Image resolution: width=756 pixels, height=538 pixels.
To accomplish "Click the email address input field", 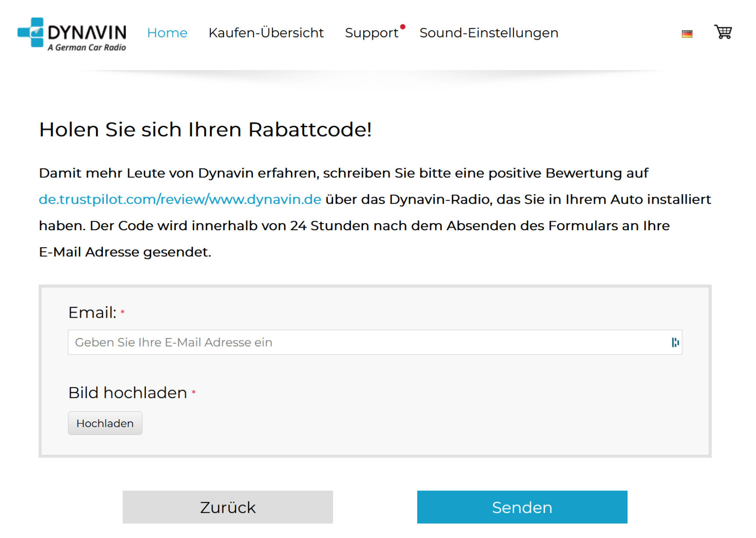I will click(373, 342).
